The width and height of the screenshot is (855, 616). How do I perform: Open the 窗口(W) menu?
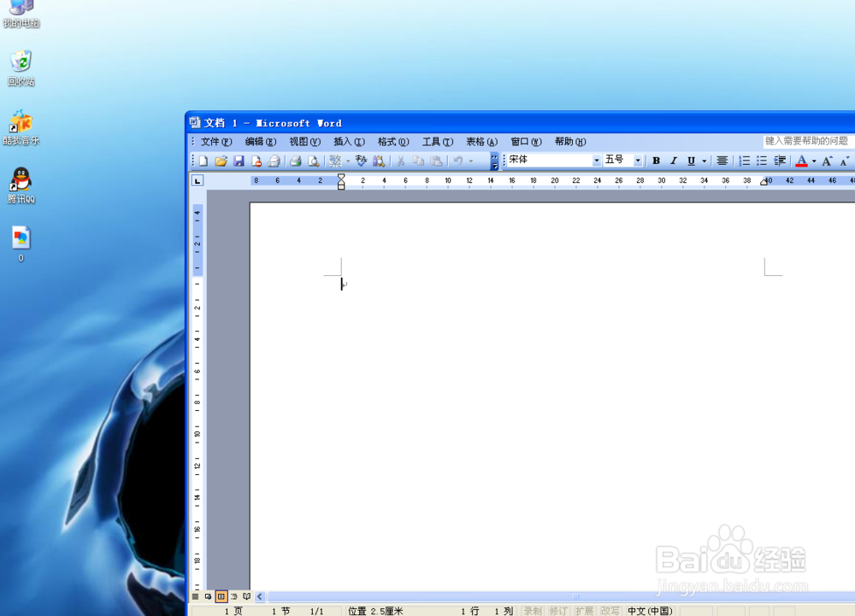(526, 142)
